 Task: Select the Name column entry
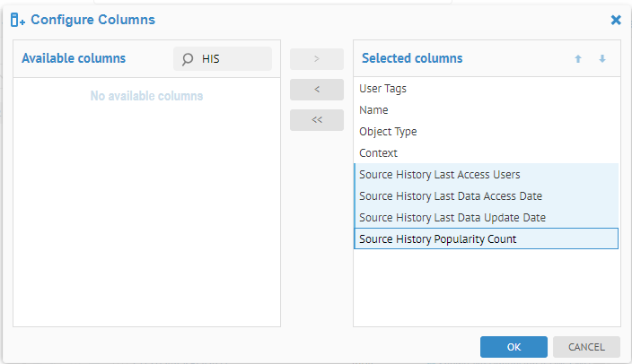coord(373,110)
